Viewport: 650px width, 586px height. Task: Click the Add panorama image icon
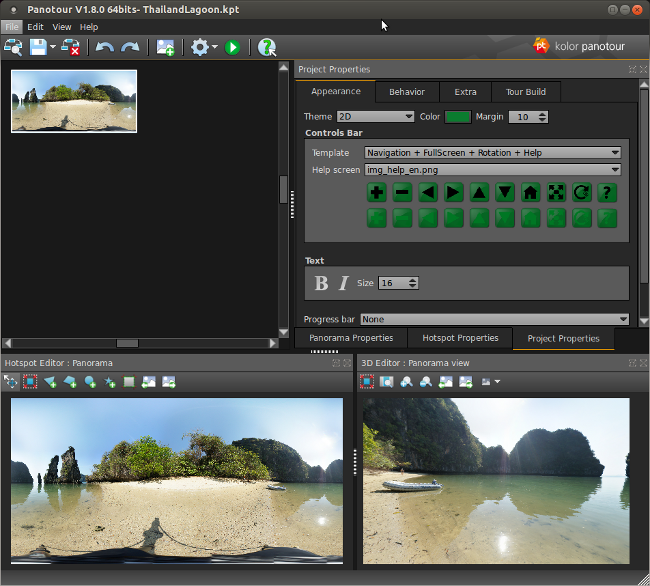(166, 47)
